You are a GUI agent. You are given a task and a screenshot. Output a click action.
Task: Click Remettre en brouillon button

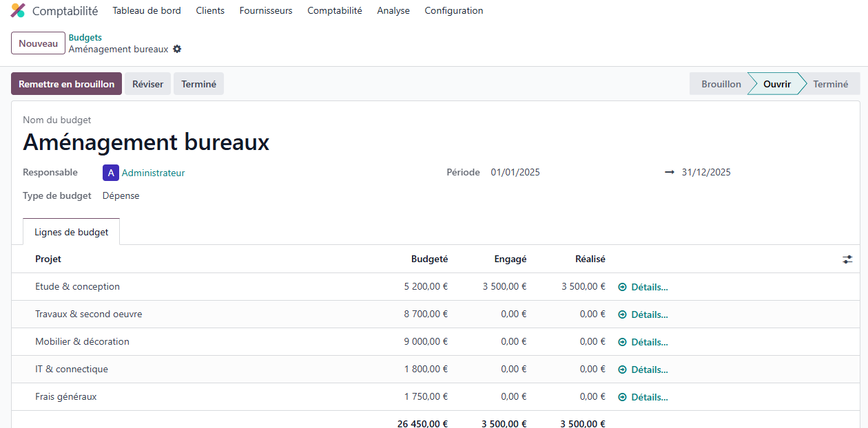tap(66, 84)
